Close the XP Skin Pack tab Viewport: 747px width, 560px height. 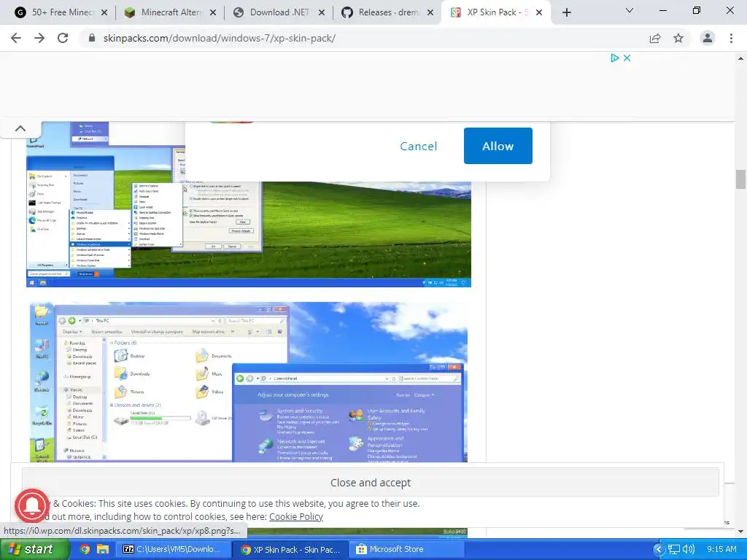pos(539,12)
